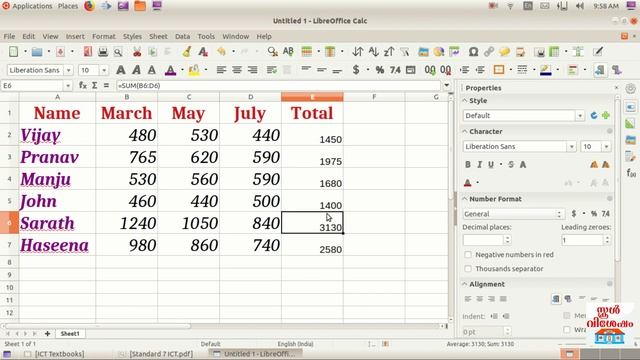Create a new spreadsheet document
The height and width of the screenshot is (360, 640).
tap(13, 52)
